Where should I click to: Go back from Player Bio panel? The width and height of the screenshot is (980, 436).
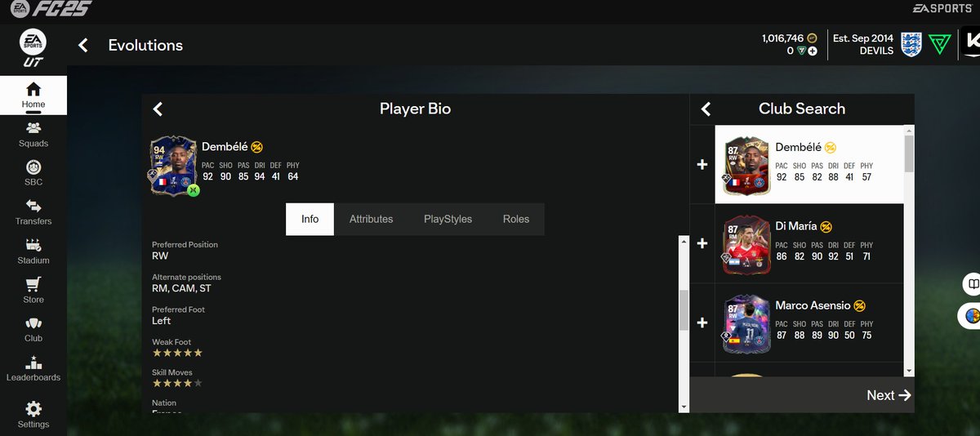(158, 109)
